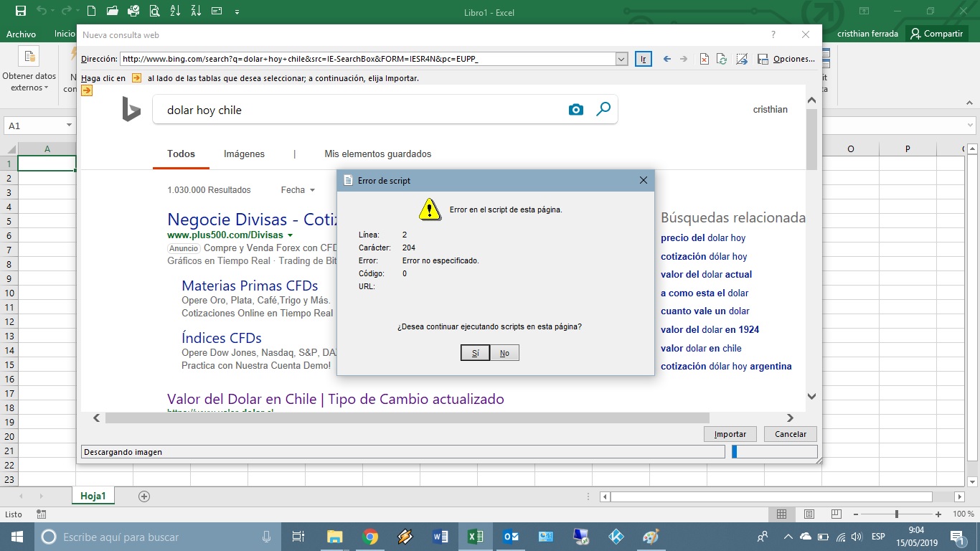Screen dimensions: 980x551
Task: Open Word from the taskbar
Action: [440, 537]
